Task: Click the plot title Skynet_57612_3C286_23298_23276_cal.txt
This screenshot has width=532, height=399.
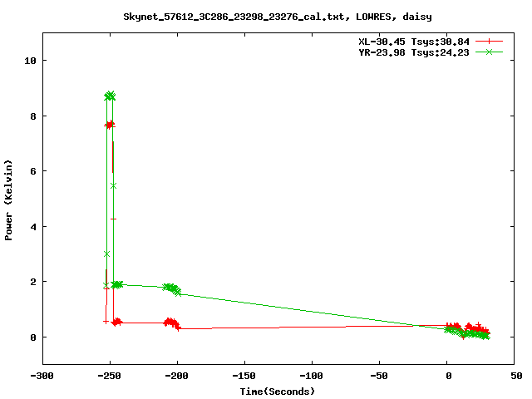Action: pyautogui.click(x=234, y=17)
